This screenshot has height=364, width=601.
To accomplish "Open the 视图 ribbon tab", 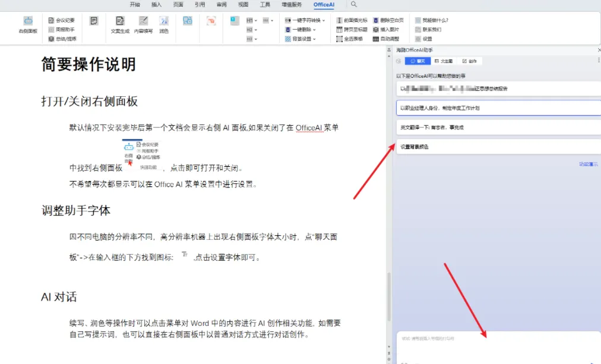I will click(243, 5).
